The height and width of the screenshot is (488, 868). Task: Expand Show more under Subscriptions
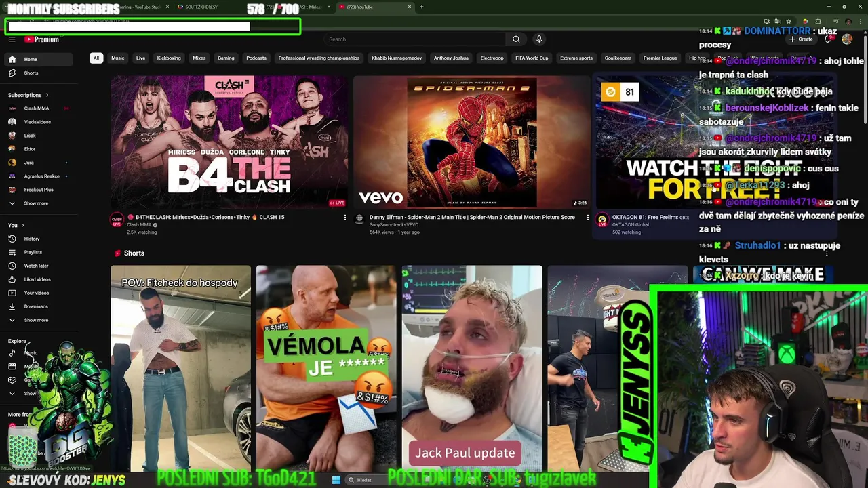pos(39,203)
